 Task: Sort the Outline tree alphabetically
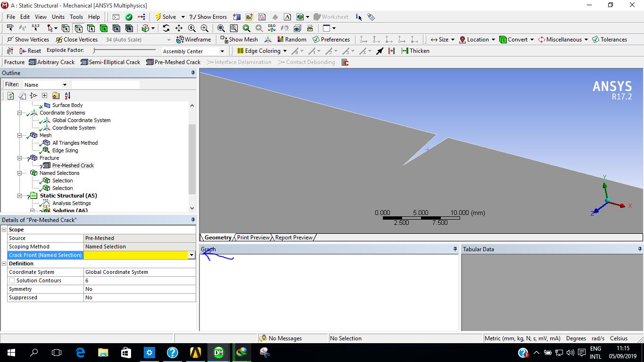pos(67,96)
